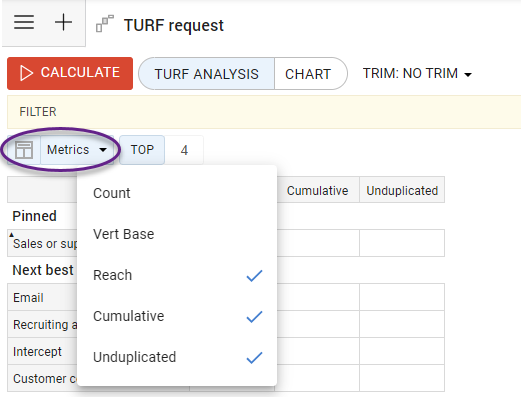521x397 pixels.
Task: Open the hamburger menu icon
Action: pos(24,22)
